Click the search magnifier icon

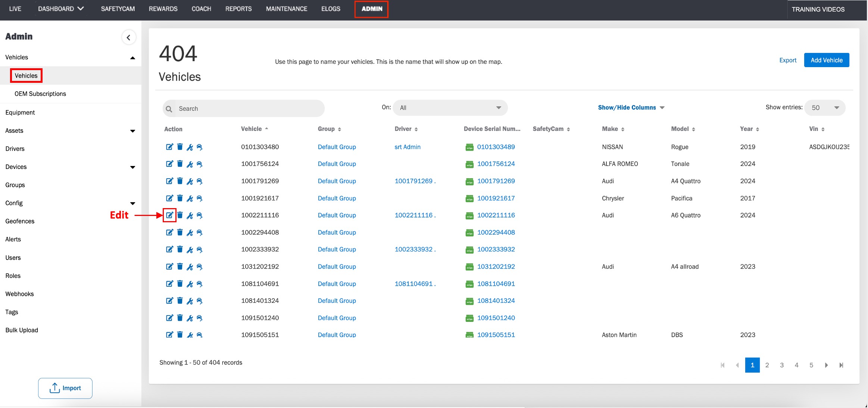point(169,109)
